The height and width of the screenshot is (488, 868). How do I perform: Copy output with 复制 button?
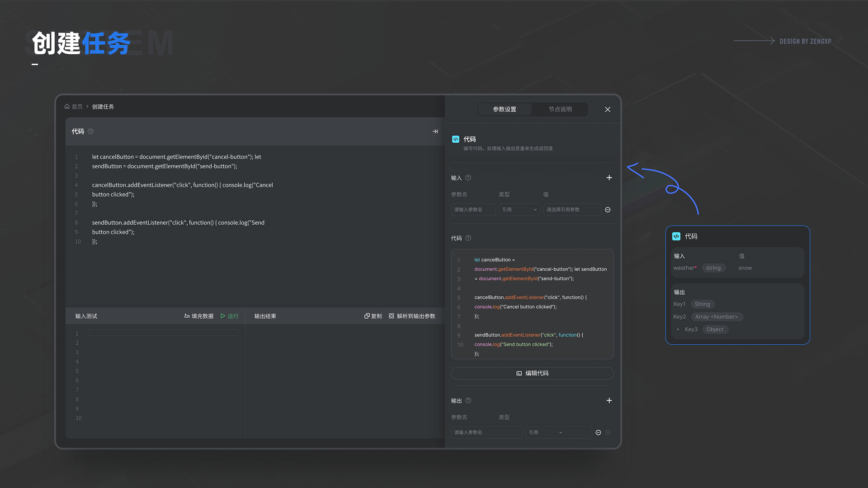373,316
